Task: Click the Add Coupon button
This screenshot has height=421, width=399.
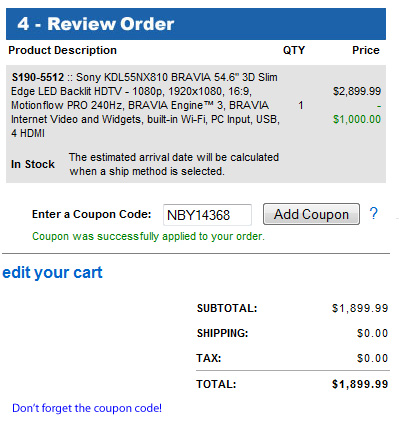Action: (311, 214)
